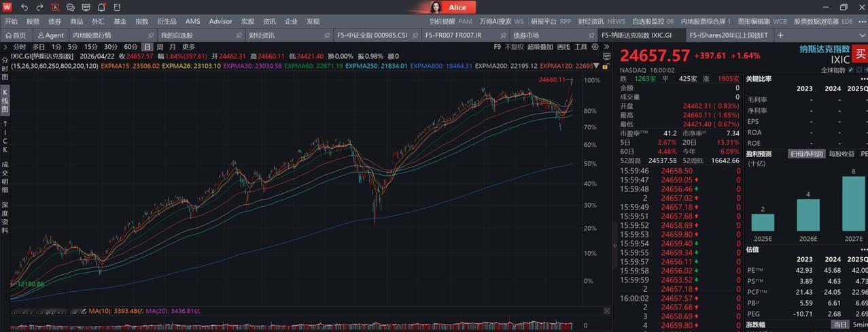This screenshot has height=332, width=868.
Task: Open the 宏观 menu
Action: coord(247,22)
